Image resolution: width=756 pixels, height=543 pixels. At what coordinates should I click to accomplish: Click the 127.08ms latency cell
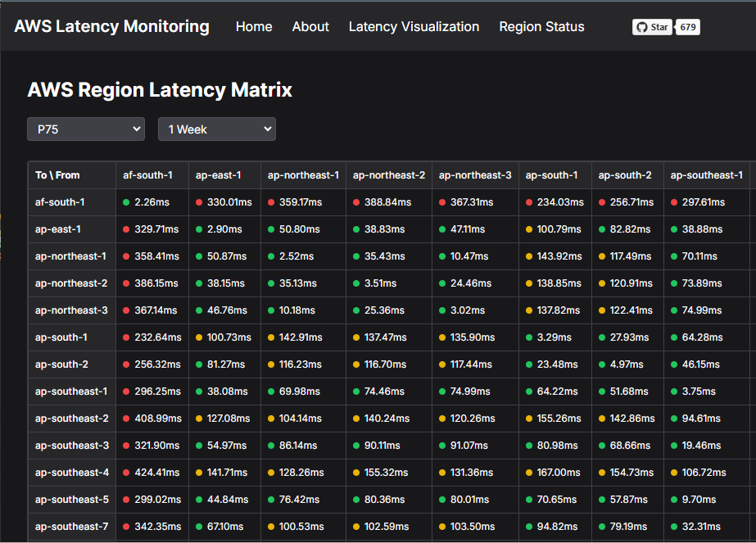coord(224,418)
